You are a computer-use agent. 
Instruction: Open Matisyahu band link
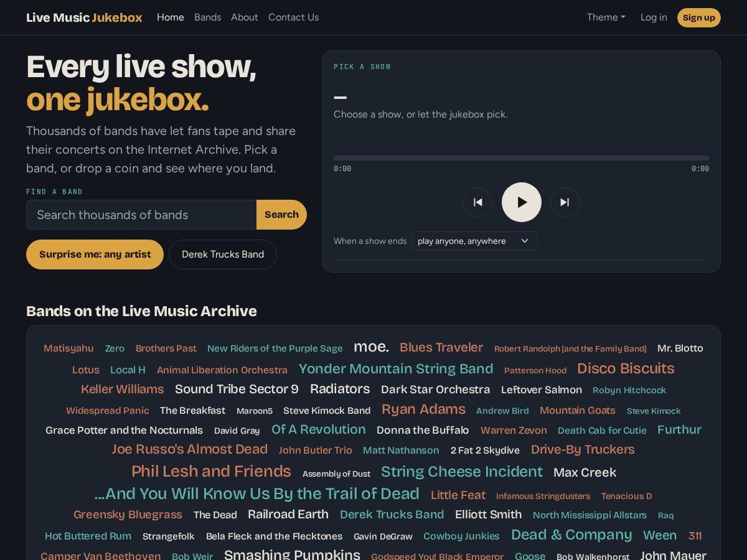coord(68,348)
